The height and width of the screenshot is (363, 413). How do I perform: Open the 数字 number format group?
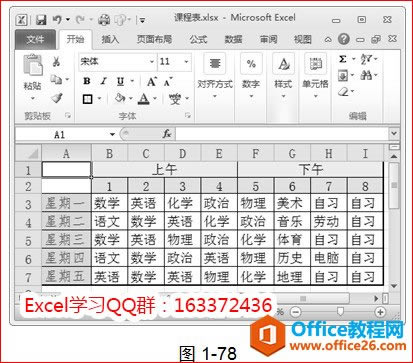[x=251, y=77]
